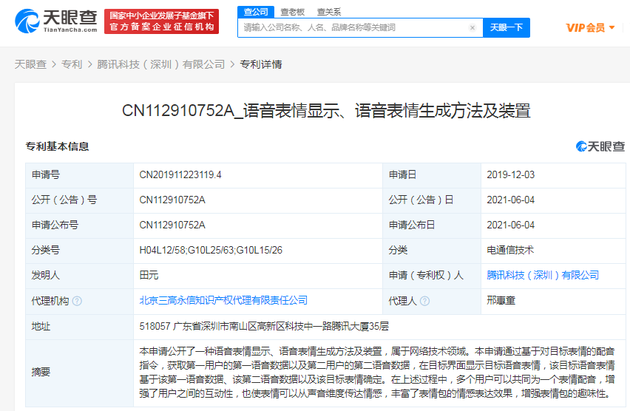Click application number CN201911223119.4
The width and height of the screenshot is (630, 411).
coord(180,175)
